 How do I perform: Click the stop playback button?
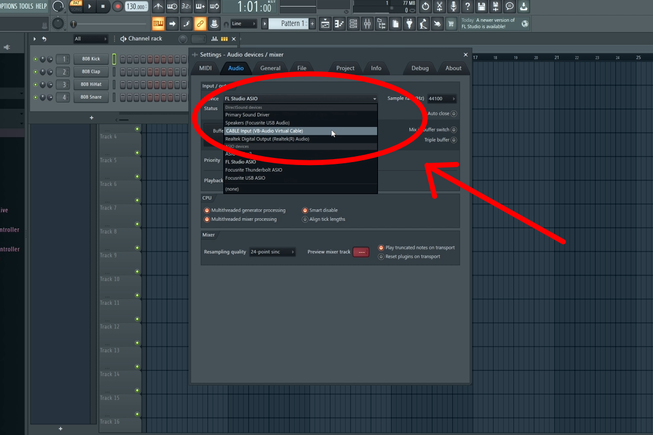coord(103,7)
